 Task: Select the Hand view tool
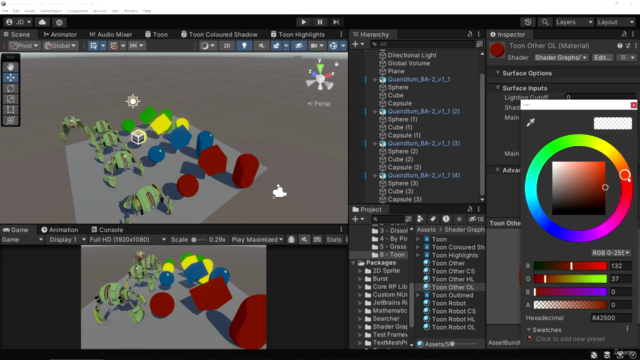tap(11, 67)
